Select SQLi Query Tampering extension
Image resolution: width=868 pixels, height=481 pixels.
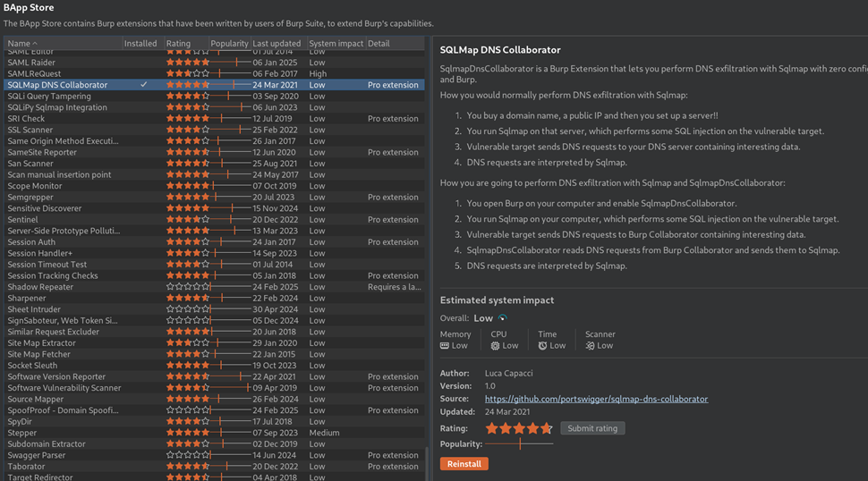[x=214, y=97]
